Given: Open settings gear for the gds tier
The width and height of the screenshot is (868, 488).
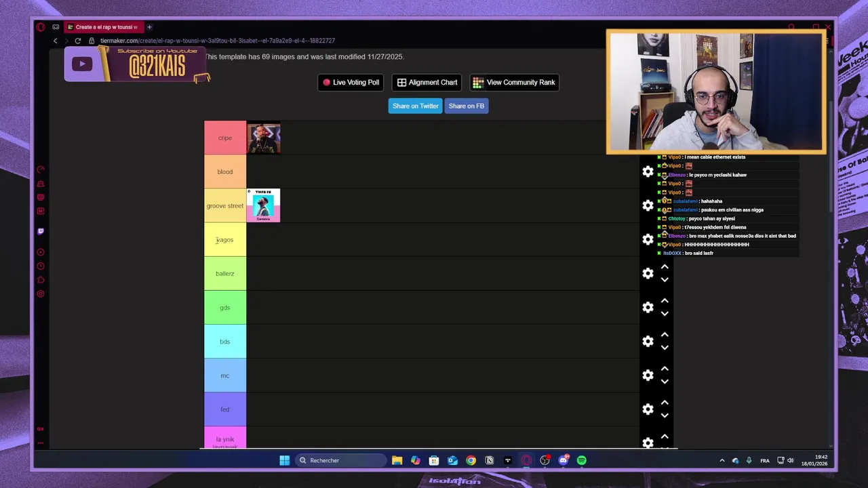Looking at the screenshot, I should point(648,307).
